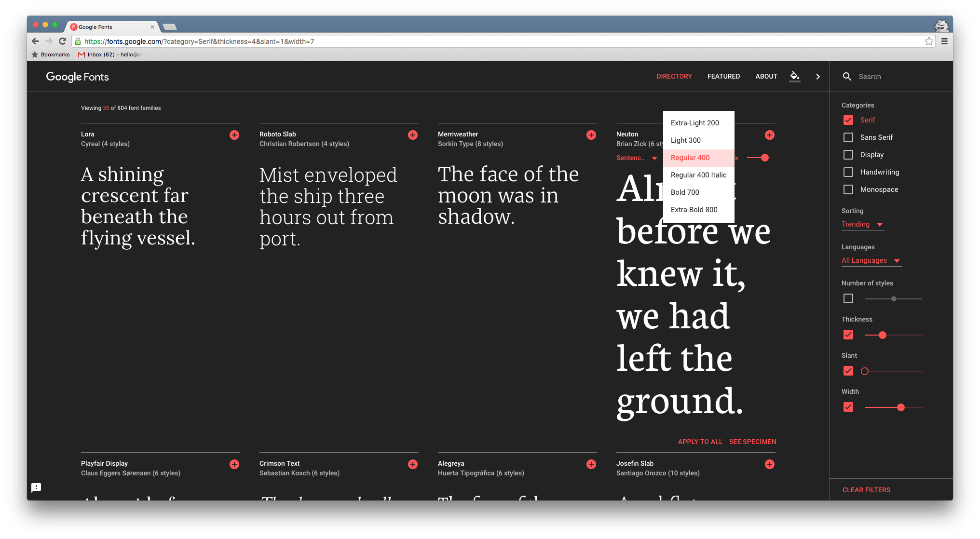This screenshot has width=980, height=539.
Task: Open the feedback icon at bottom left
Action: 36,487
